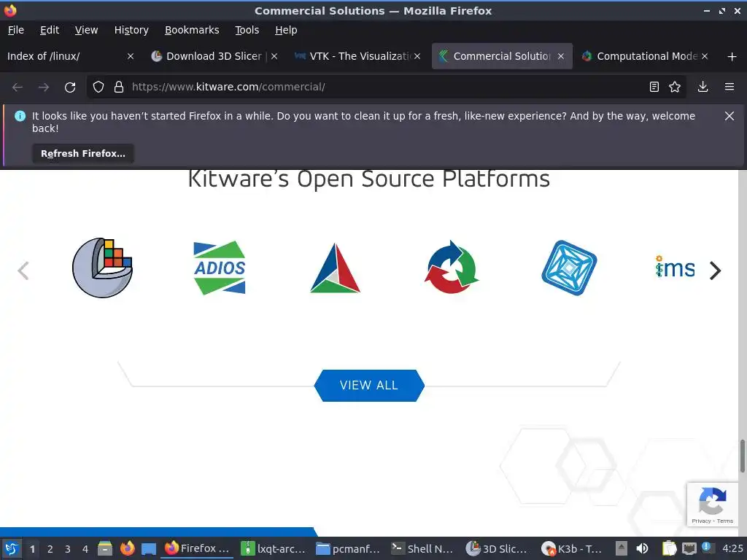Viewport: 747px width, 560px height.
Task: Close the Commercial Solutions tab
Action: (561, 56)
